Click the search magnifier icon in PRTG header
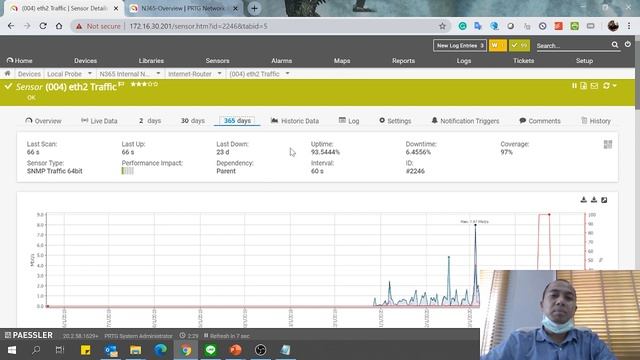Screen dimensions: 640x360 (615, 45)
